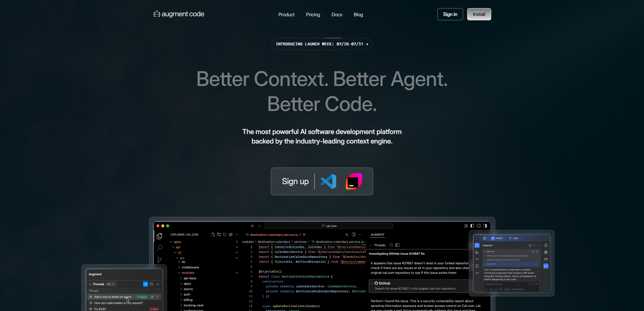Screen dimensions: 644x311
Task: Click the blue new thread plus button
Action: (145, 284)
